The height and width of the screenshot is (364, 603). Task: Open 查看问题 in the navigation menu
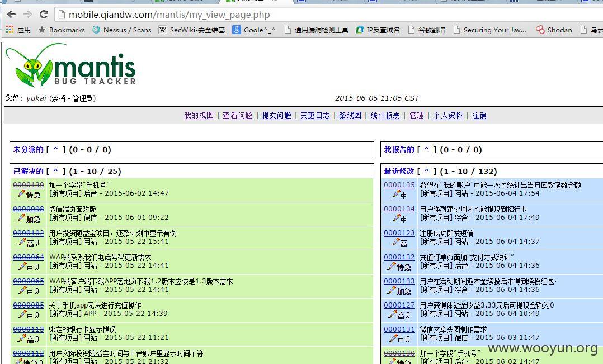pyautogui.click(x=238, y=115)
